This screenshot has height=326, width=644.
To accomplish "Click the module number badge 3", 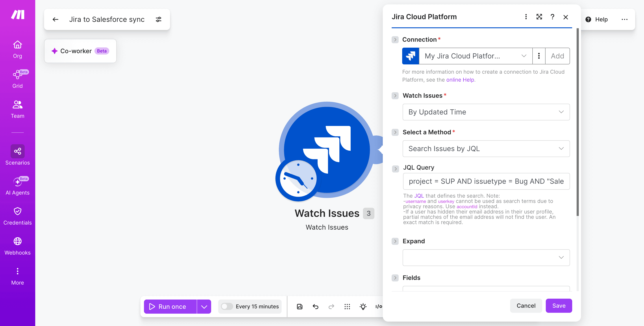I will 368,213.
